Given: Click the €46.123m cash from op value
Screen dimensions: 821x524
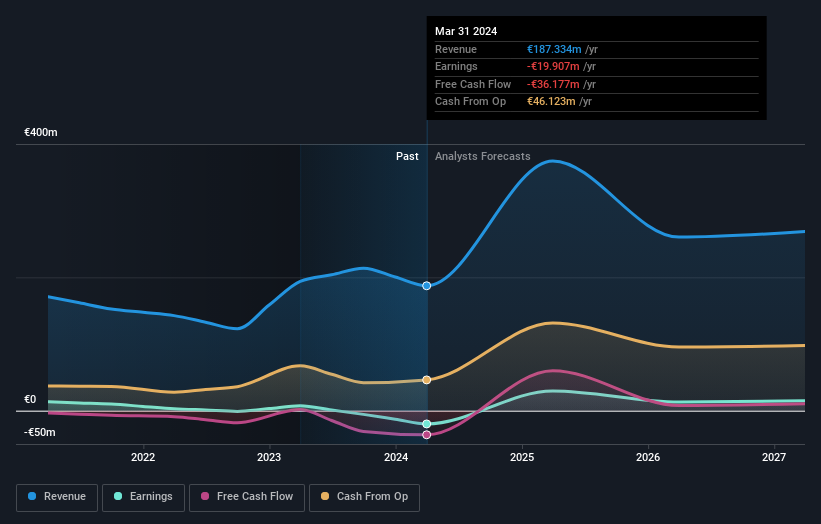Looking at the screenshot, I should (551, 102).
